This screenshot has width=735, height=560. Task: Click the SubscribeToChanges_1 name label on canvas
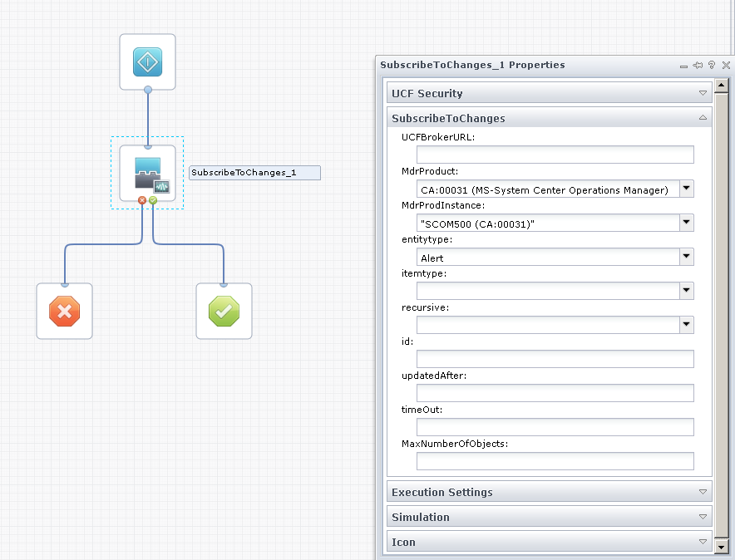(254, 172)
